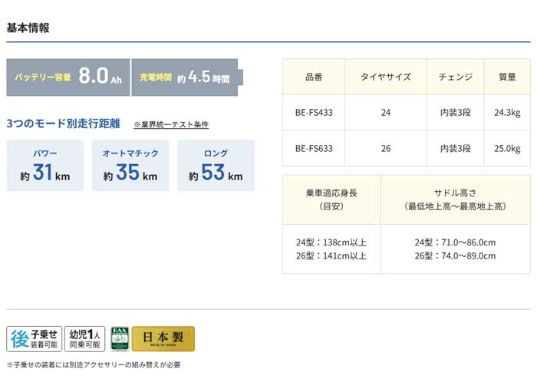The height and width of the screenshot is (392, 537).
Task: Click 内装3段 in the BE-FS433 row
Action: 456,113
